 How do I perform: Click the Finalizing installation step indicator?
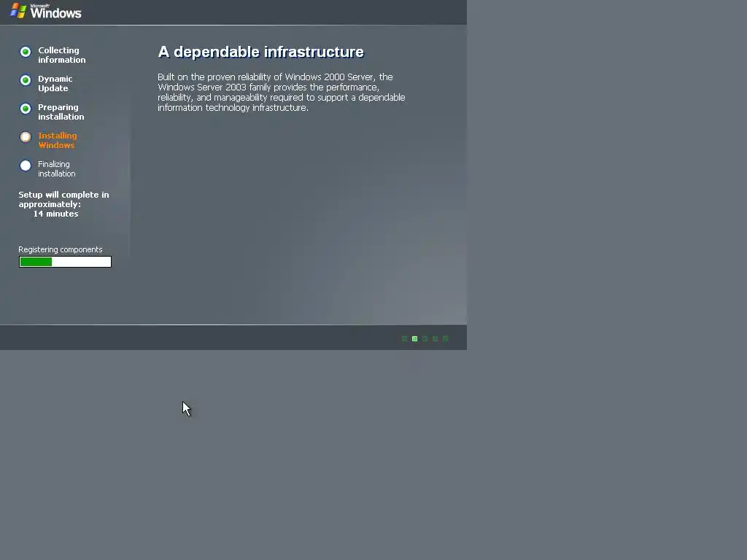pos(26,166)
